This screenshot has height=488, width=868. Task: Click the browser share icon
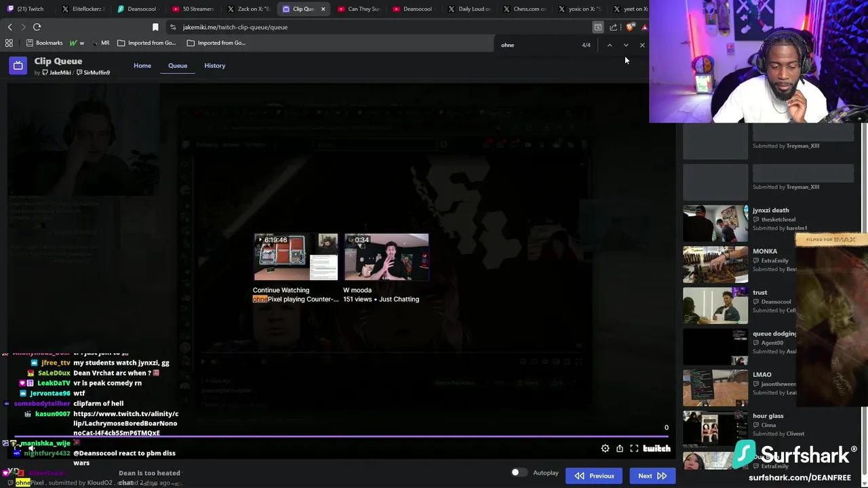tap(614, 27)
